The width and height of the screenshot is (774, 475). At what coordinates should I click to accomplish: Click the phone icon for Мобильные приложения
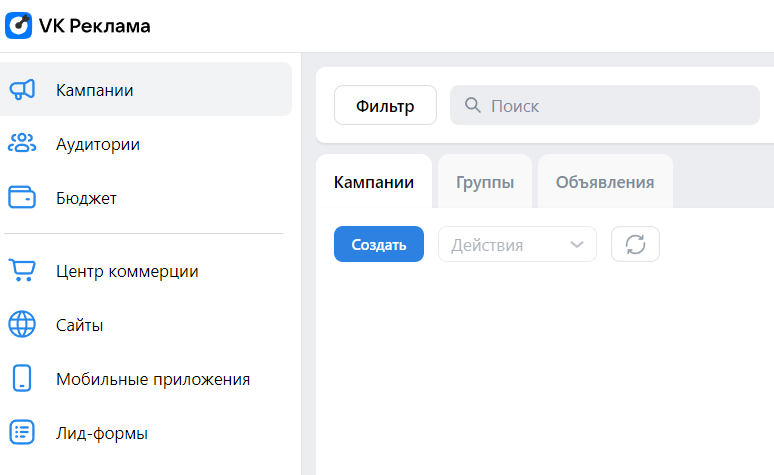22,378
